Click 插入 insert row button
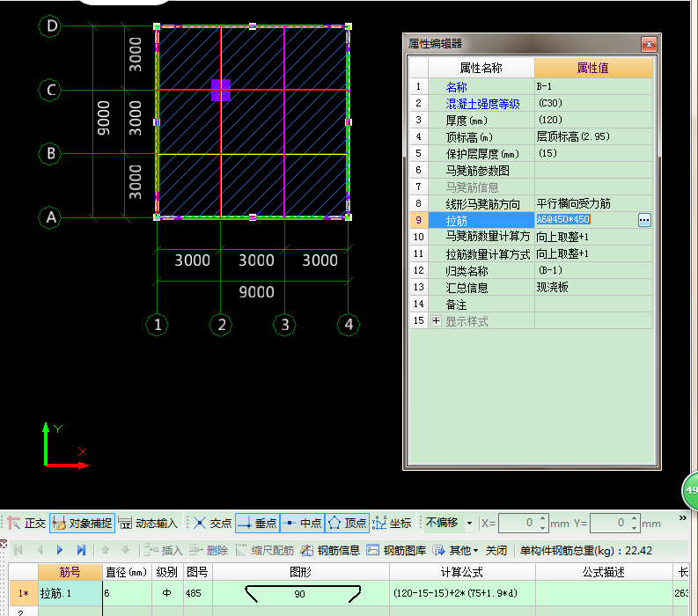The width and height of the screenshot is (698, 616). click(x=163, y=551)
